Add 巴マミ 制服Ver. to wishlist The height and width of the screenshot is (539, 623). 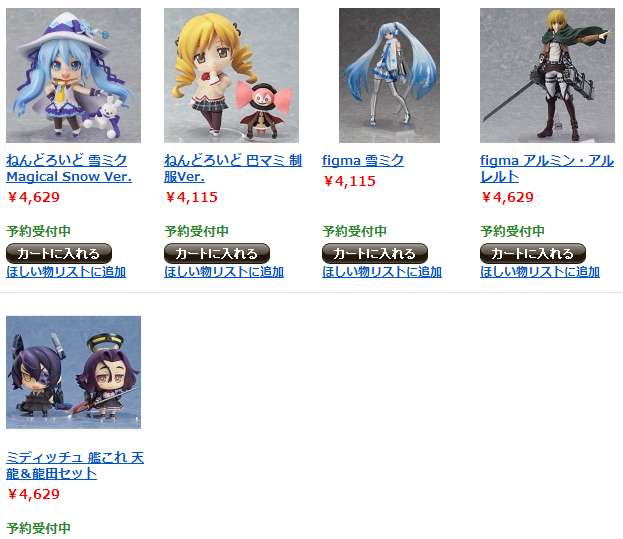[224, 272]
